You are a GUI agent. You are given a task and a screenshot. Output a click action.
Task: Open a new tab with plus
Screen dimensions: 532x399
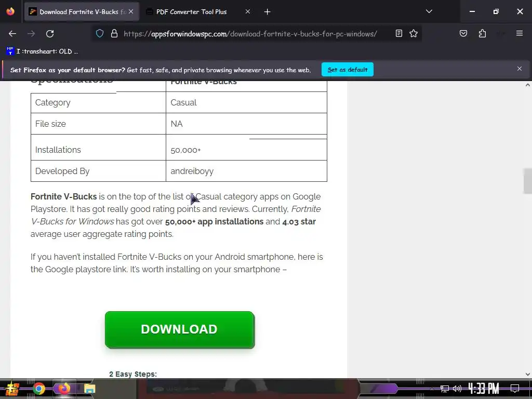[x=268, y=12]
